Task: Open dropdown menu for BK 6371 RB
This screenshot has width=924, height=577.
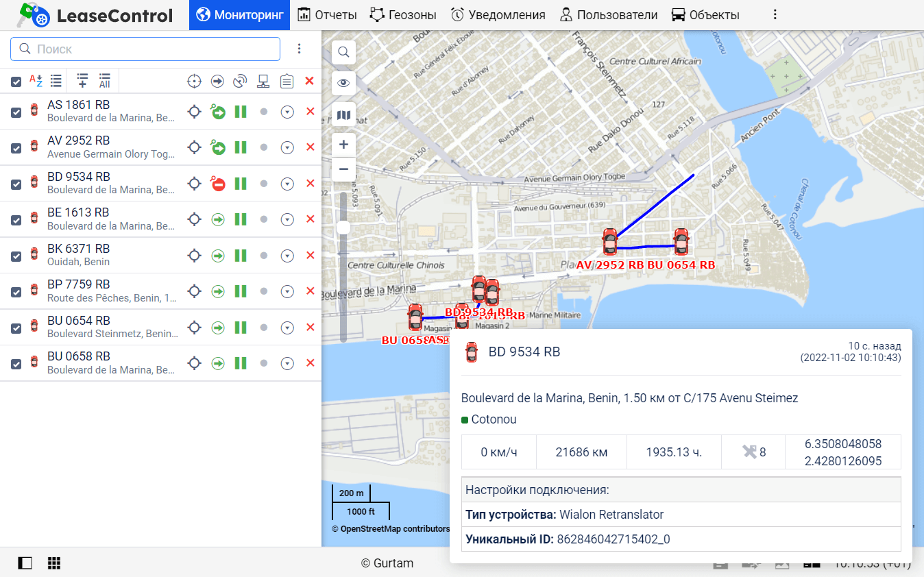Action: coord(287,255)
